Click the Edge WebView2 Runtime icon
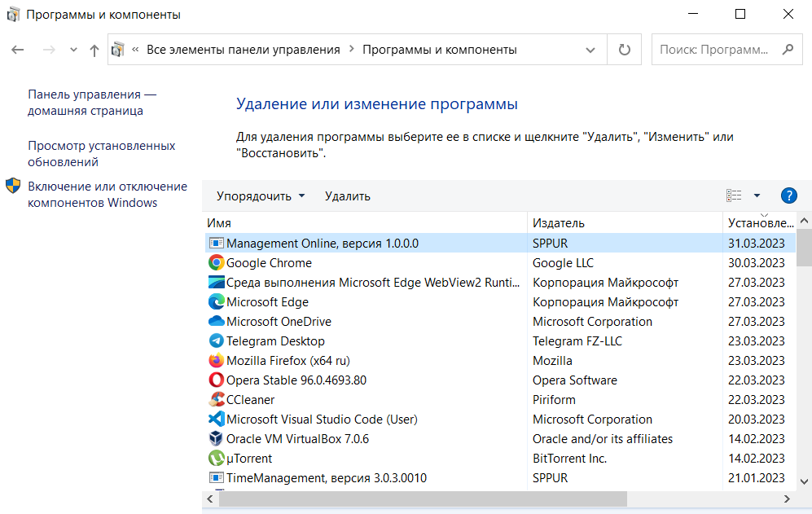This screenshot has height=514, width=812. tap(216, 283)
